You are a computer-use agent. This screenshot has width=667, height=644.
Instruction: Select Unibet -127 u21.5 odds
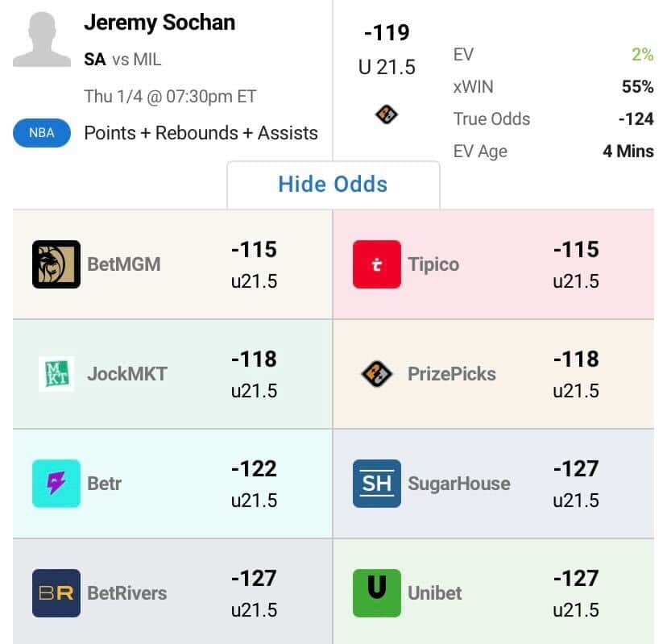pos(575,592)
